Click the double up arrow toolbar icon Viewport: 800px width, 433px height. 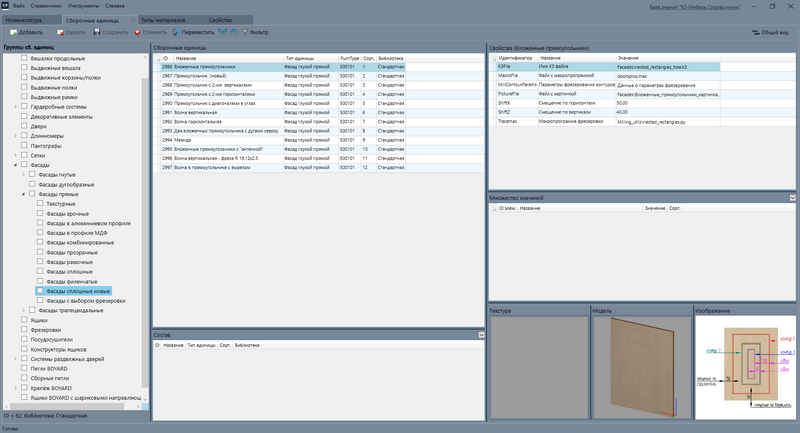(x=234, y=32)
